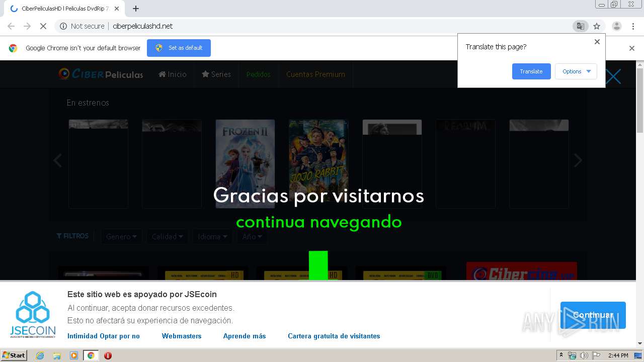This screenshot has width=644, height=362.
Task: Open the Action Center flag icon
Action: pyautogui.click(x=596, y=355)
